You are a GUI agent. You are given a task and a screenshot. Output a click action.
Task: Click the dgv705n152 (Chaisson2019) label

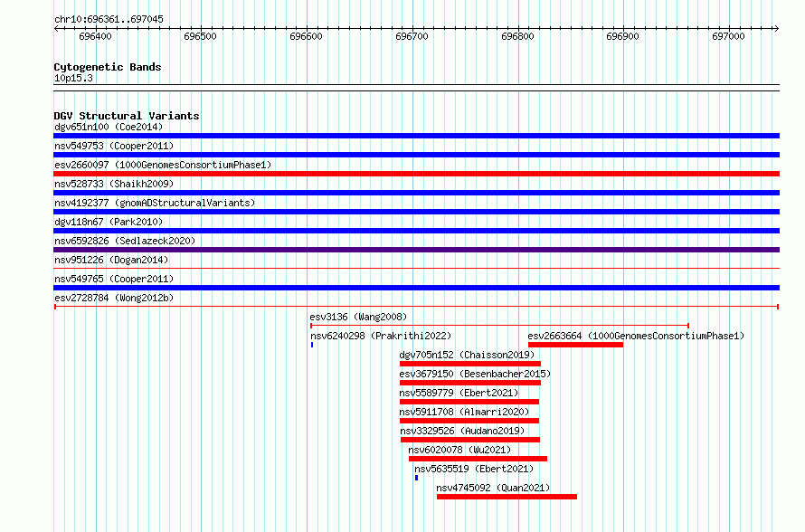click(x=467, y=355)
